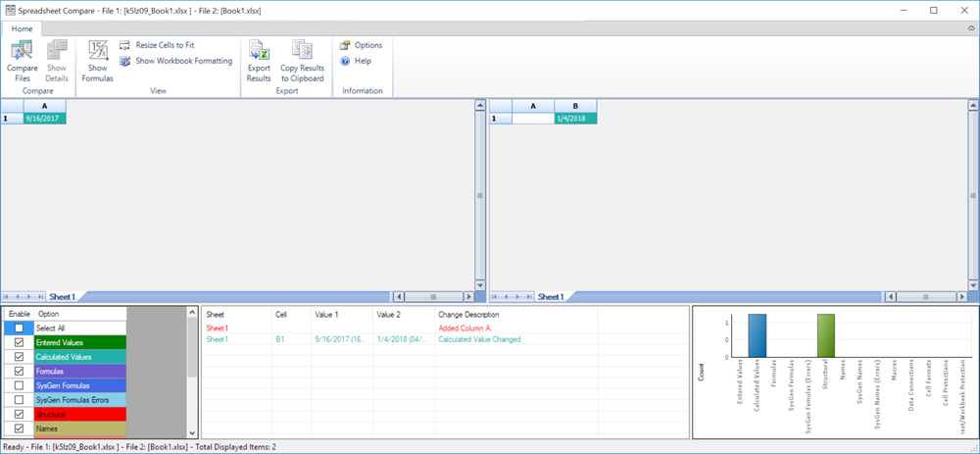
Task: Click the Structural bar in the chart
Action: 825,335
